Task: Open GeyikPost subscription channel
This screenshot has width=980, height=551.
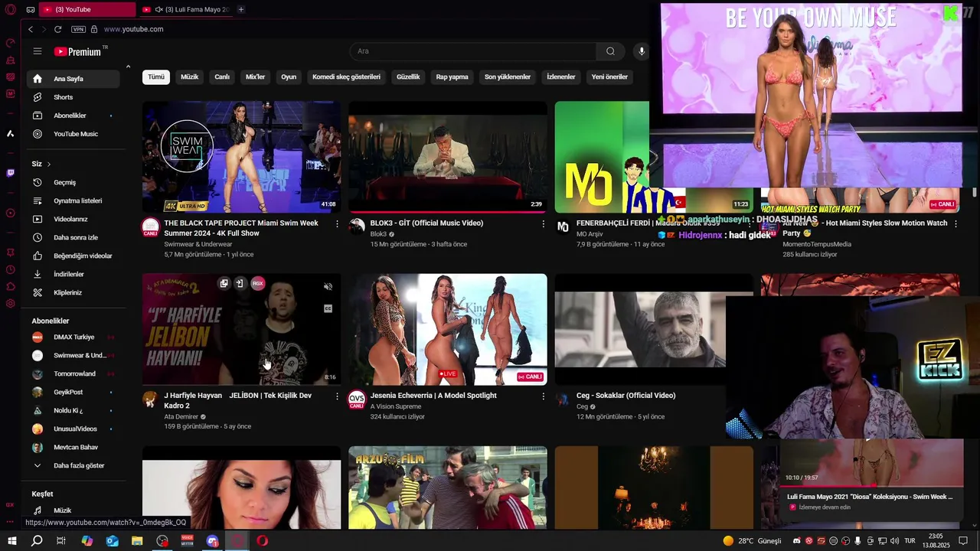Action: pos(73,392)
